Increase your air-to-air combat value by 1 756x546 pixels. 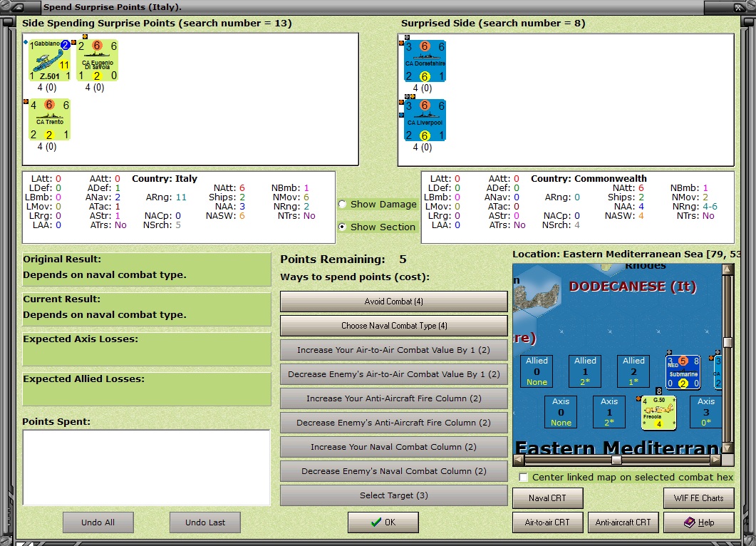tap(393, 350)
